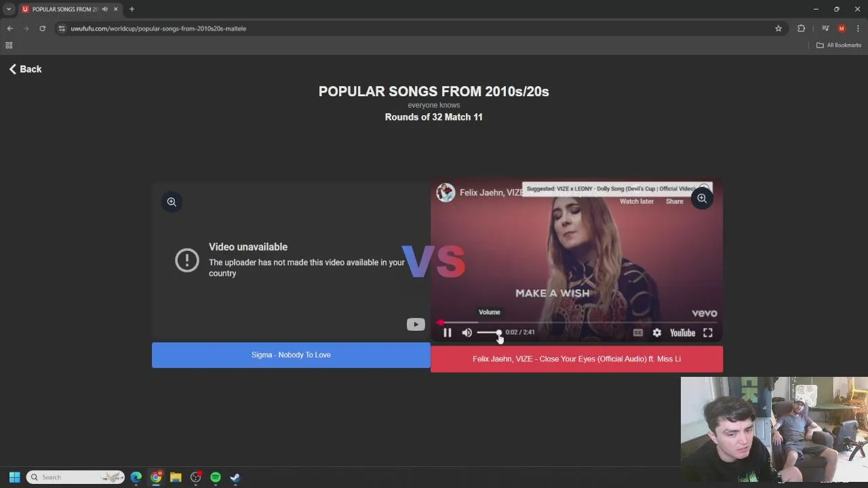868x488 pixels.
Task: Click the magnifier icon on left video
Action: click(x=172, y=202)
